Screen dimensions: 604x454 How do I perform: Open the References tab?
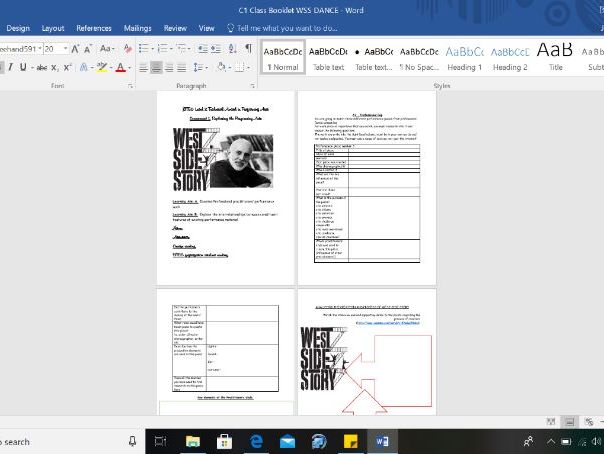[x=94, y=28]
